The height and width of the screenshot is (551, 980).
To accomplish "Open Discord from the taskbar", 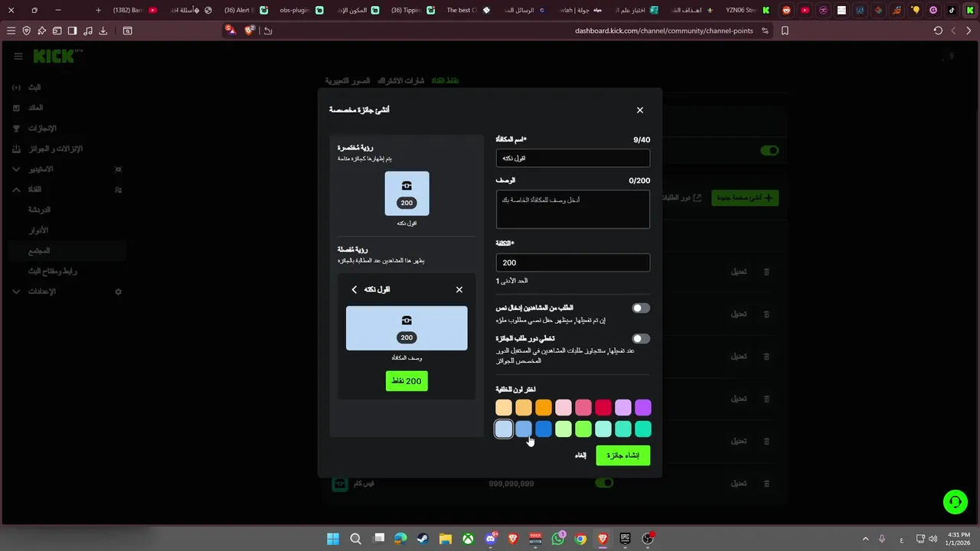I will [x=490, y=539].
